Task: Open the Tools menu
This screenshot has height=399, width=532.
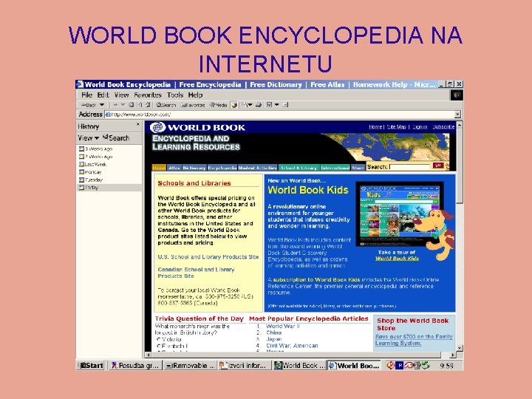Action: pyautogui.click(x=175, y=95)
